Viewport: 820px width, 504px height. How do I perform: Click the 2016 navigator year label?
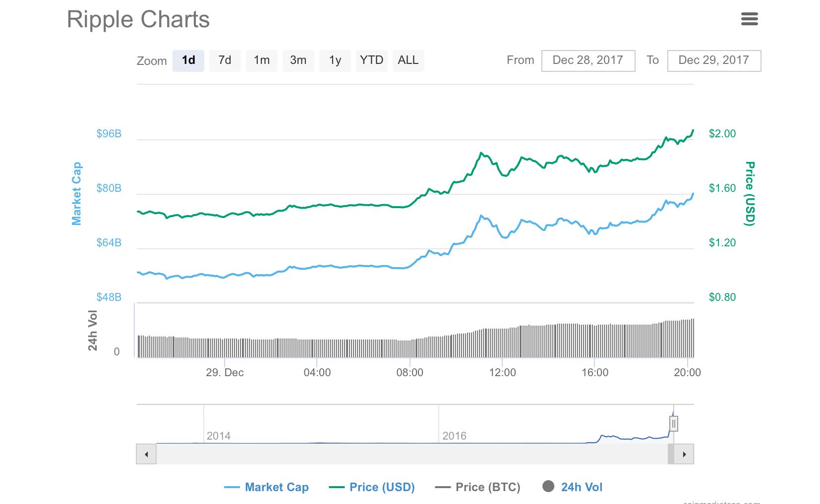(454, 436)
